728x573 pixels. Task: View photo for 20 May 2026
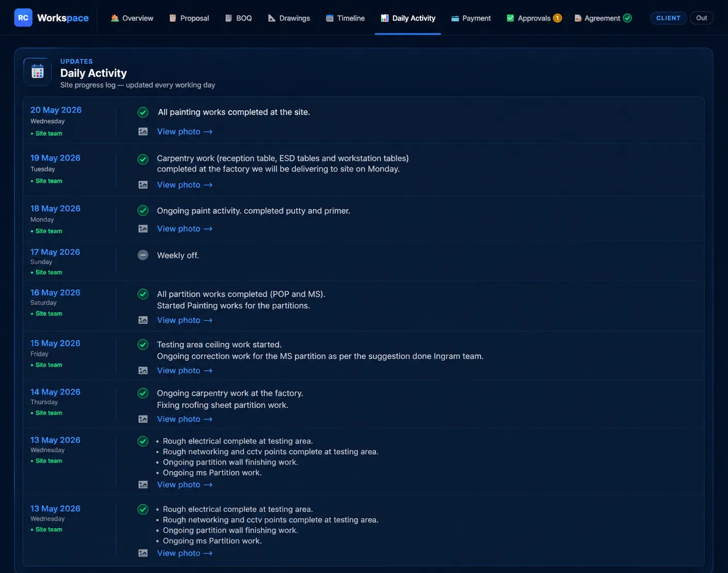184,132
